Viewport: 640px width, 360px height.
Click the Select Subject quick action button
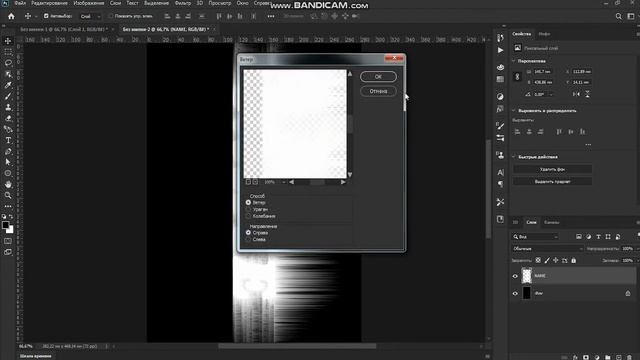pos(552,181)
